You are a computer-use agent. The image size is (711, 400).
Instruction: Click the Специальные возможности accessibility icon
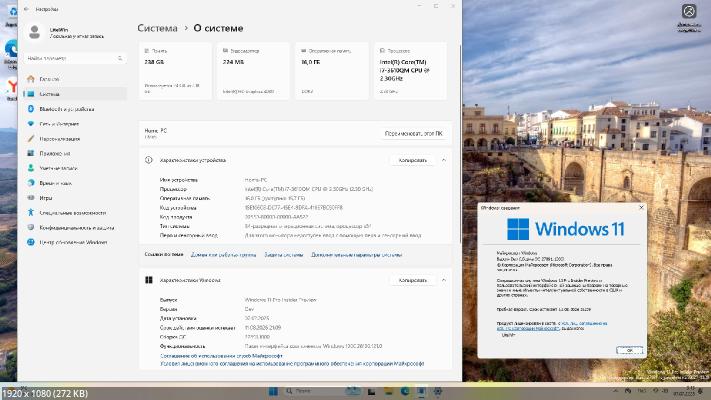click(x=31, y=212)
